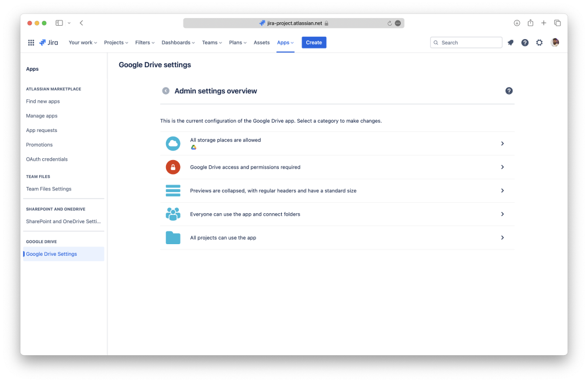The width and height of the screenshot is (588, 382).
Task: Expand the Previews are collapsed row chevron
Action: click(503, 191)
